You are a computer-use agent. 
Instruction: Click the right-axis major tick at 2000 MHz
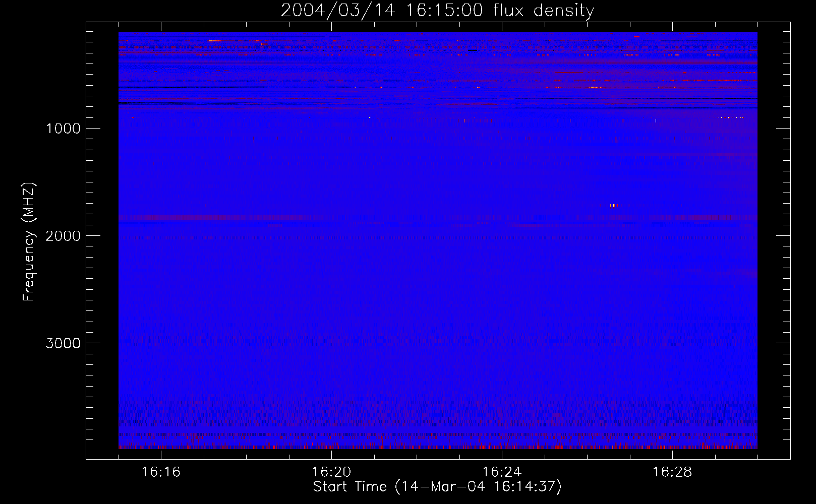coord(783,235)
